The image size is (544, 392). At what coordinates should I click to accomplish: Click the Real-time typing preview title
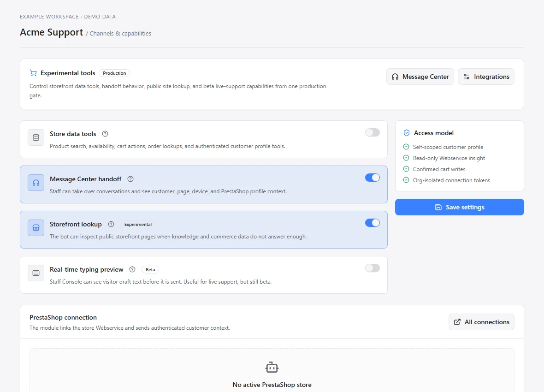pyautogui.click(x=86, y=269)
